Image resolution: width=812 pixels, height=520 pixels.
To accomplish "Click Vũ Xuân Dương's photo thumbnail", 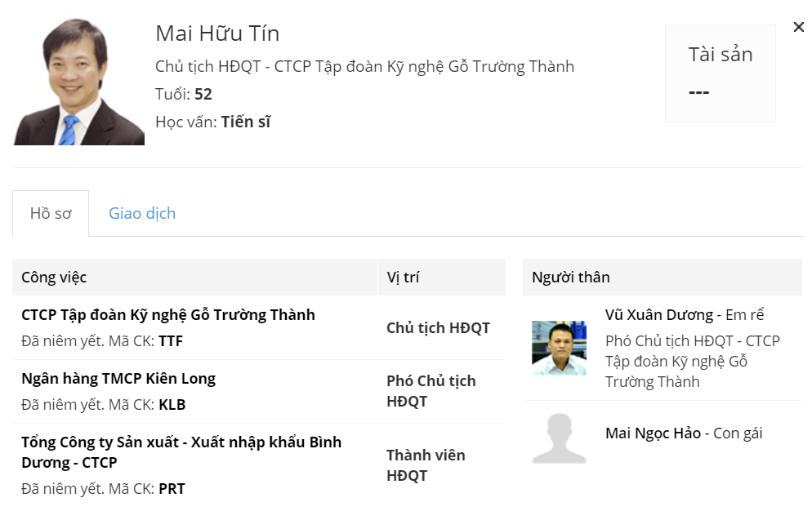I will pyautogui.click(x=559, y=348).
